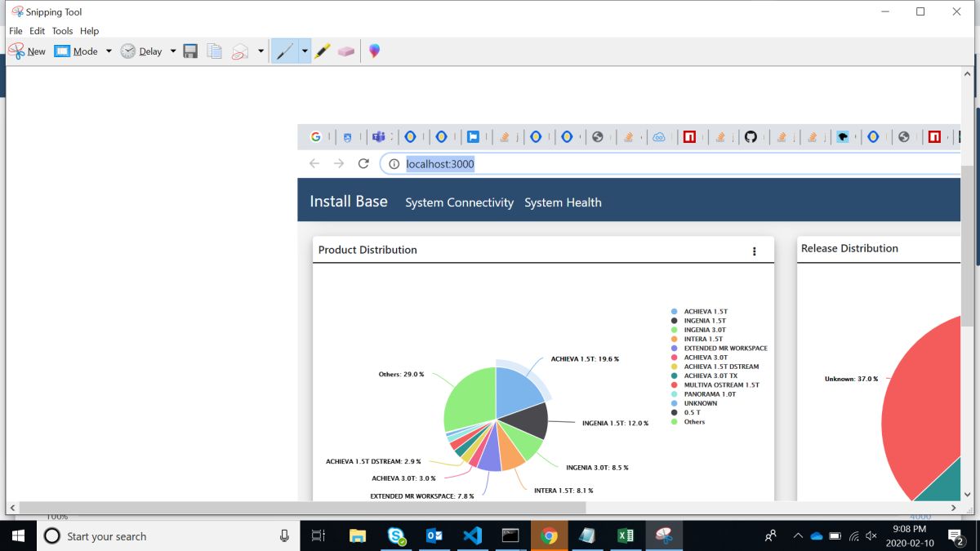980x551 pixels.
Task: Click the Google bookmark icon
Action: coord(316,137)
